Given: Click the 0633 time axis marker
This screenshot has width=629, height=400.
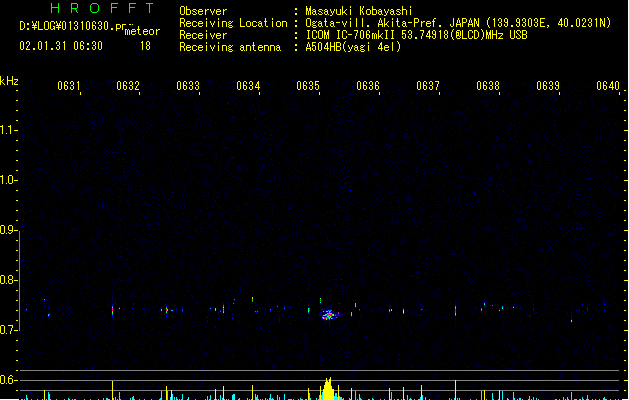Looking at the screenshot, I should pyautogui.click(x=188, y=86).
